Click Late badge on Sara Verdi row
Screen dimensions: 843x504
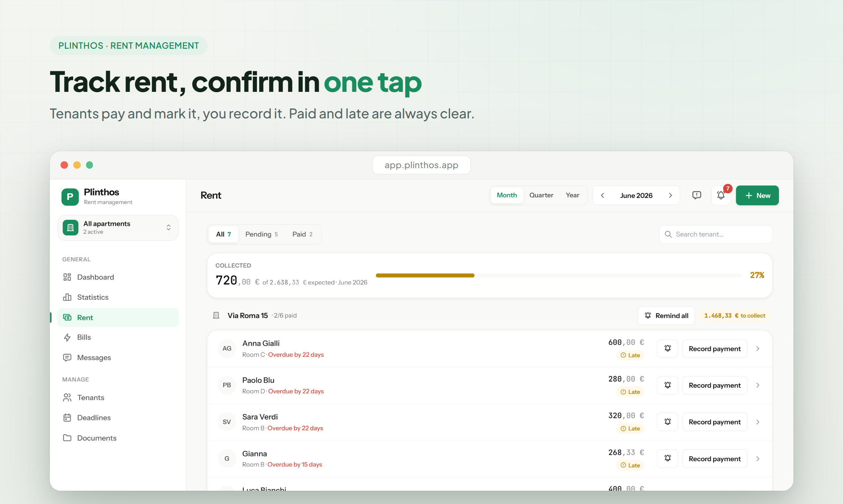point(630,429)
